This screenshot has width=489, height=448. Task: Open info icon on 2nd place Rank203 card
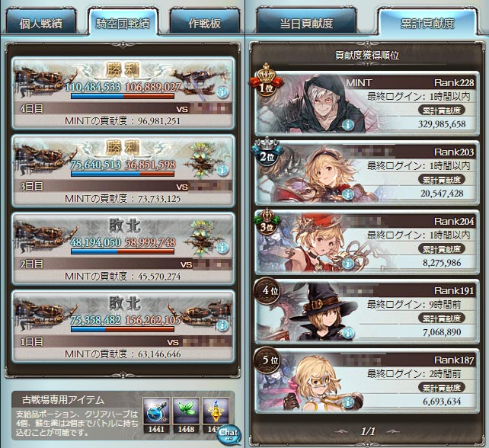click(348, 194)
